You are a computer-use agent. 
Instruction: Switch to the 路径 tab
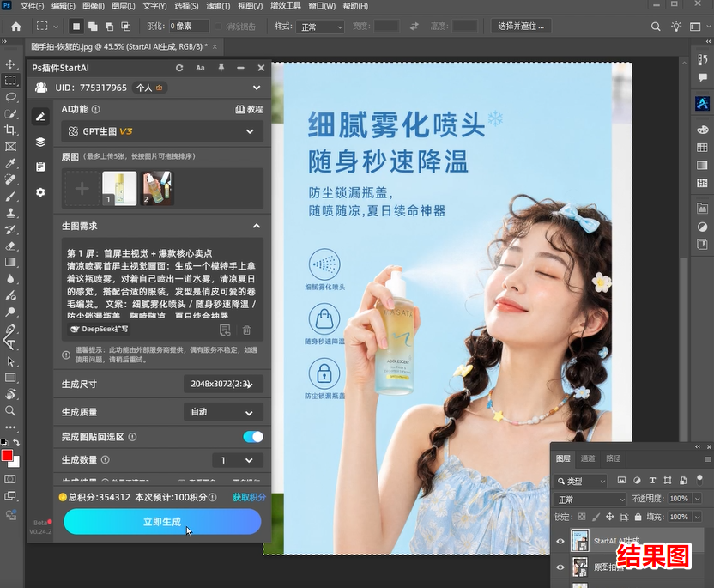[x=613, y=458]
